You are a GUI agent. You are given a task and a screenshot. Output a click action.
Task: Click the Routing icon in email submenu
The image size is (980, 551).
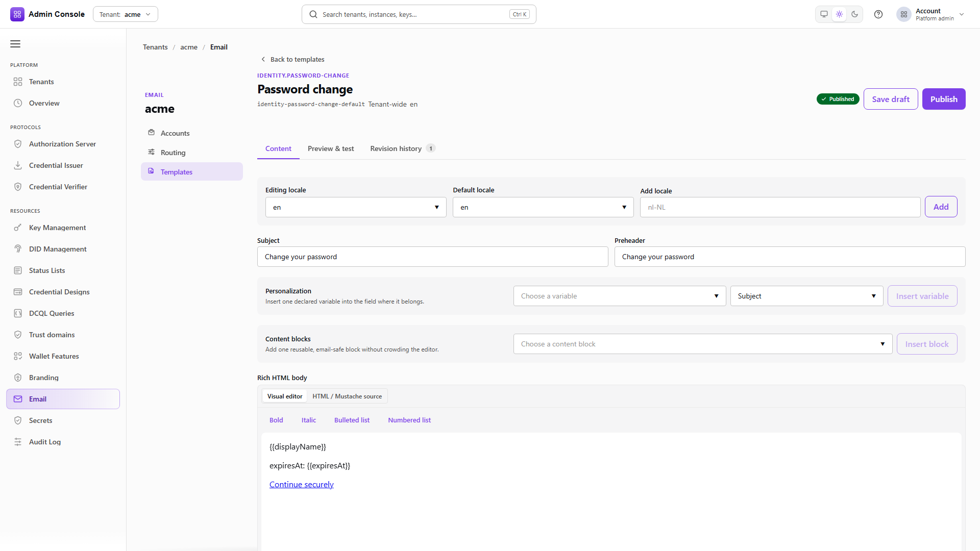[151, 152]
